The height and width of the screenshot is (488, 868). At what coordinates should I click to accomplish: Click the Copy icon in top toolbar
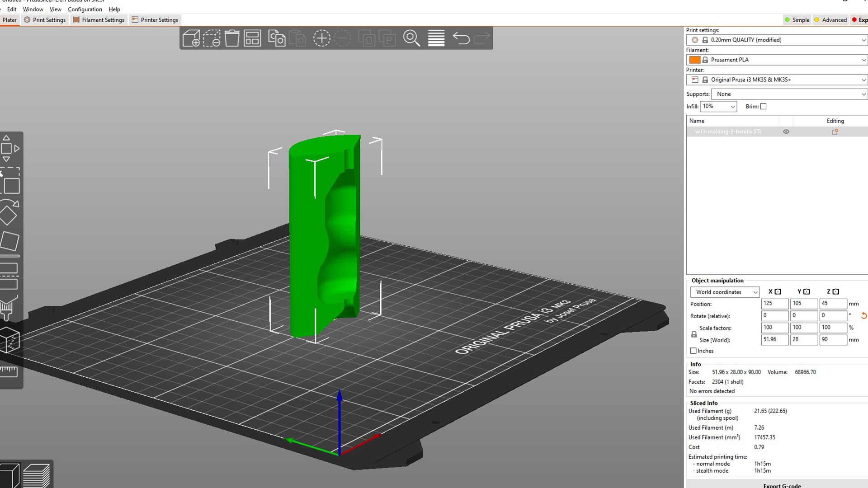(277, 38)
